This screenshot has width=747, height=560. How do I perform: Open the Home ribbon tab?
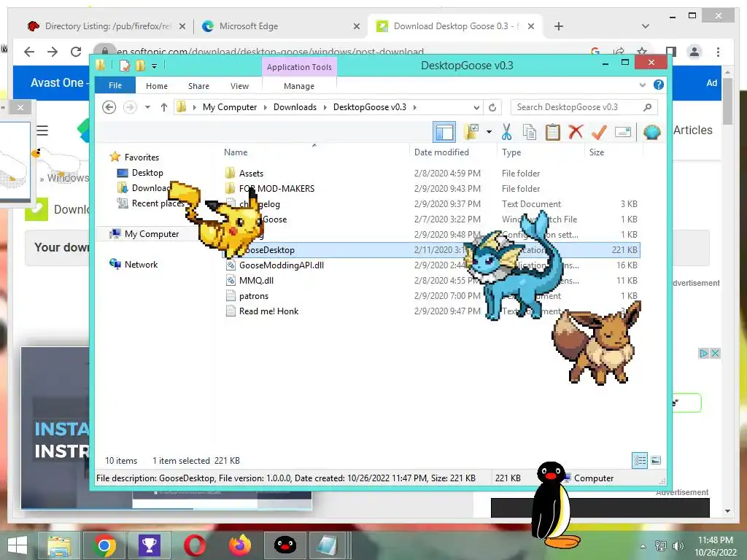click(157, 86)
